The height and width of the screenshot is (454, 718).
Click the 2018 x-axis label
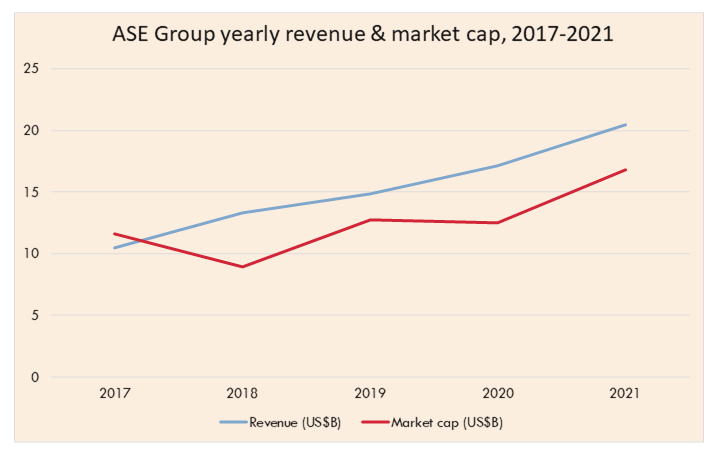pos(242,393)
